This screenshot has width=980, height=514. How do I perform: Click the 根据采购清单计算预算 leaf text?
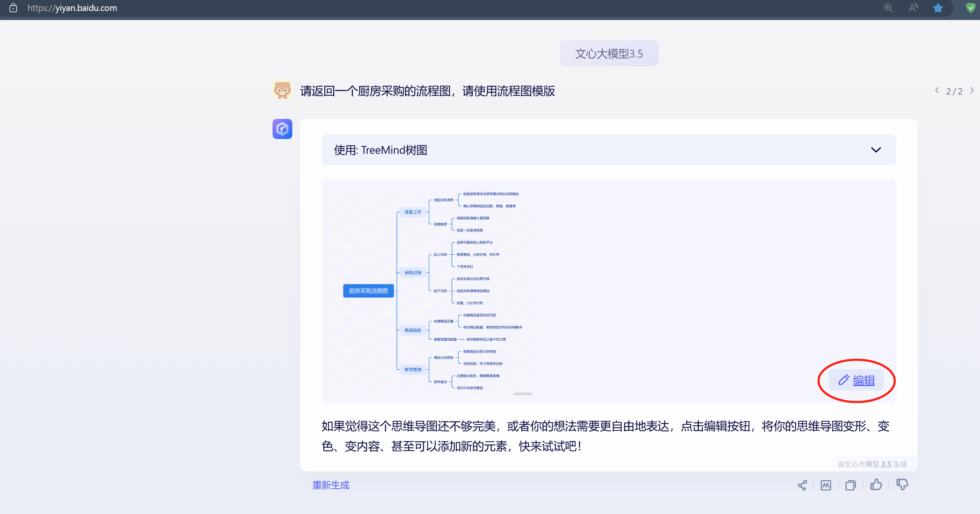pos(473,218)
